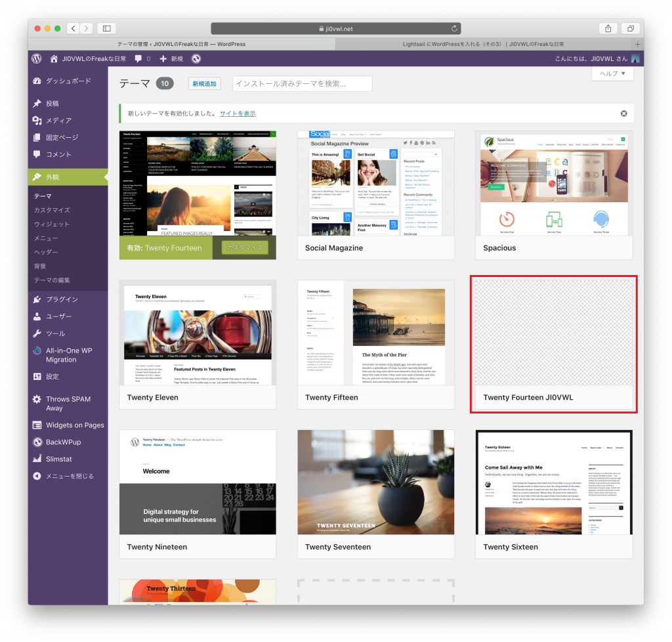Click the Slimstat chart icon in sidebar
Viewport: 672px width, 642px height.
tap(37, 459)
